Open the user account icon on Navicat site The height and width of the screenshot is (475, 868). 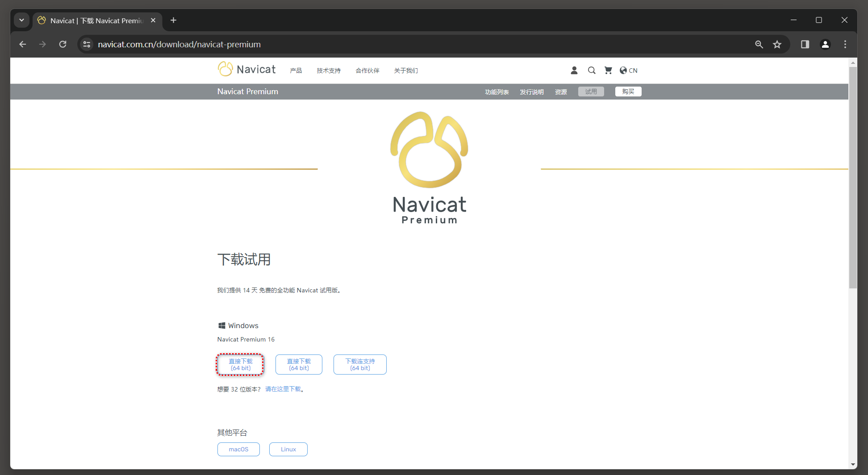(x=574, y=70)
